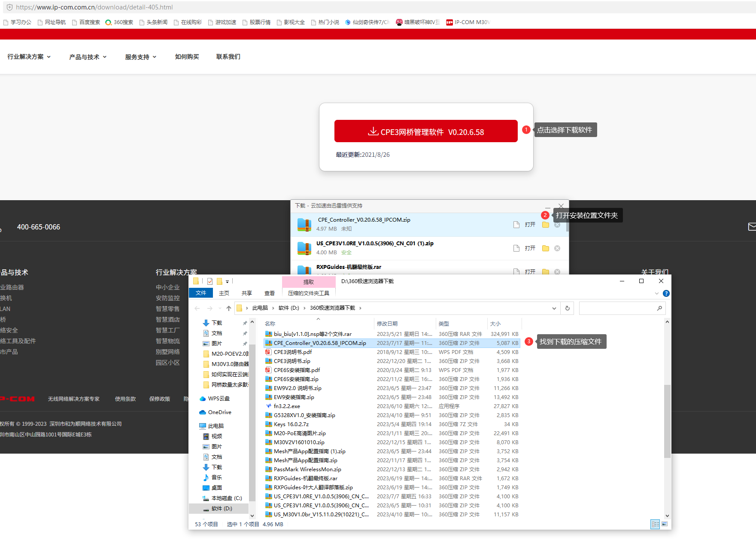This screenshot has height=558, width=756.
Task: Click the Explorer help question mark icon
Action: pyautogui.click(x=666, y=293)
